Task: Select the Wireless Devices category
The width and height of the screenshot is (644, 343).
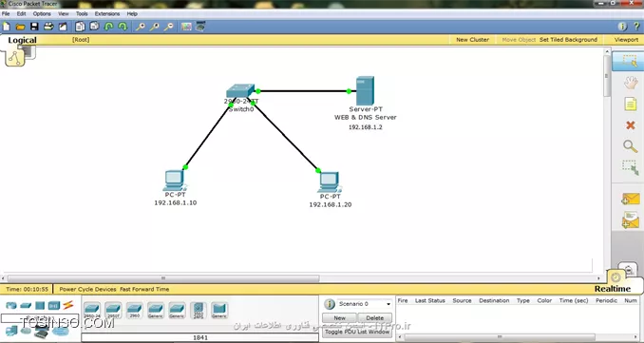Action: [x=54, y=306]
